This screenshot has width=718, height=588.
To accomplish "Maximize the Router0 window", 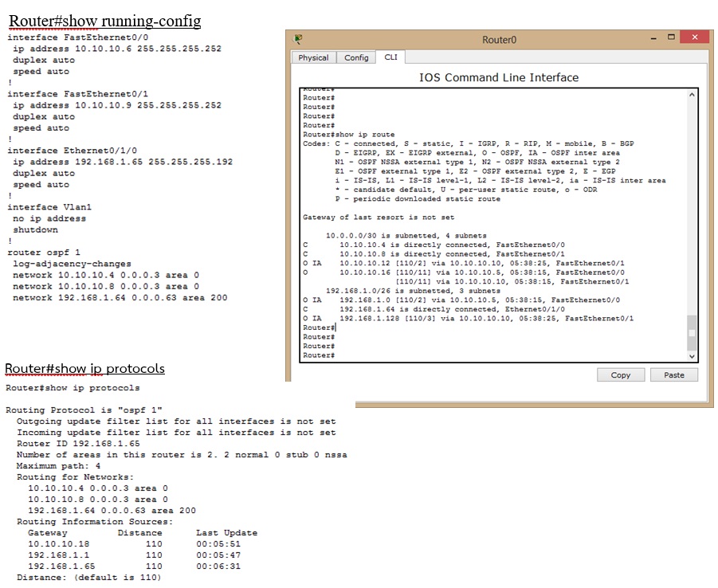I will (671, 37).
